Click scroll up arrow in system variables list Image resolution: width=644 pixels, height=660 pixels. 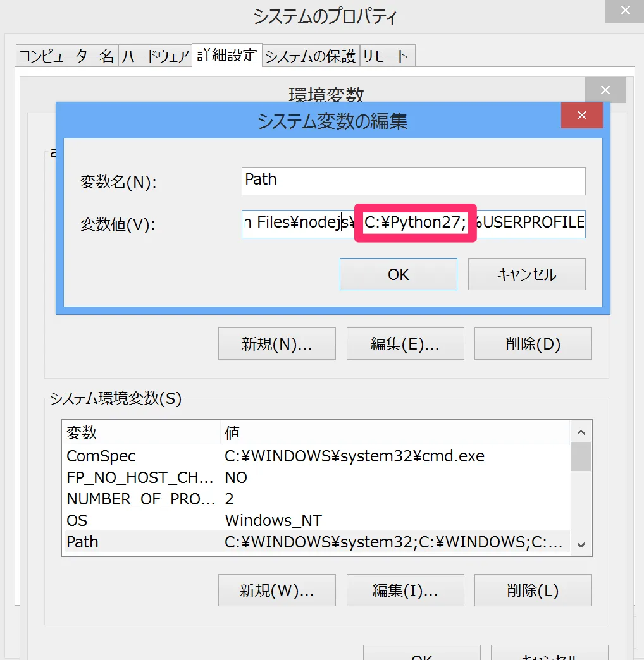[581, 432]
